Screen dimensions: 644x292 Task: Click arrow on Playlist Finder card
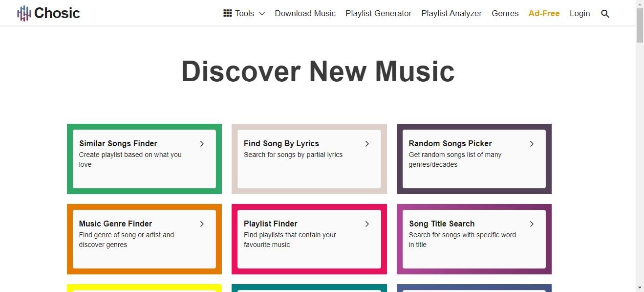[x=367, y=224]
